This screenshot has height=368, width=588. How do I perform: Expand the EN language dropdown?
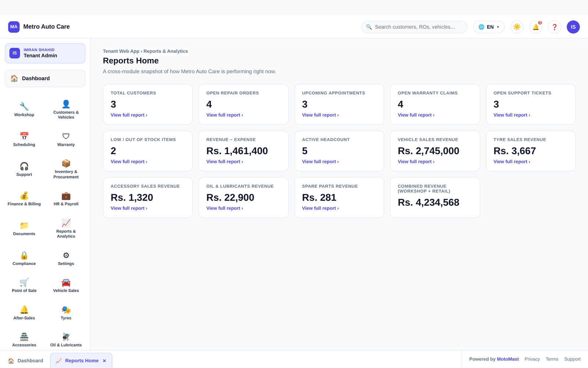click(x=489, y=27)
